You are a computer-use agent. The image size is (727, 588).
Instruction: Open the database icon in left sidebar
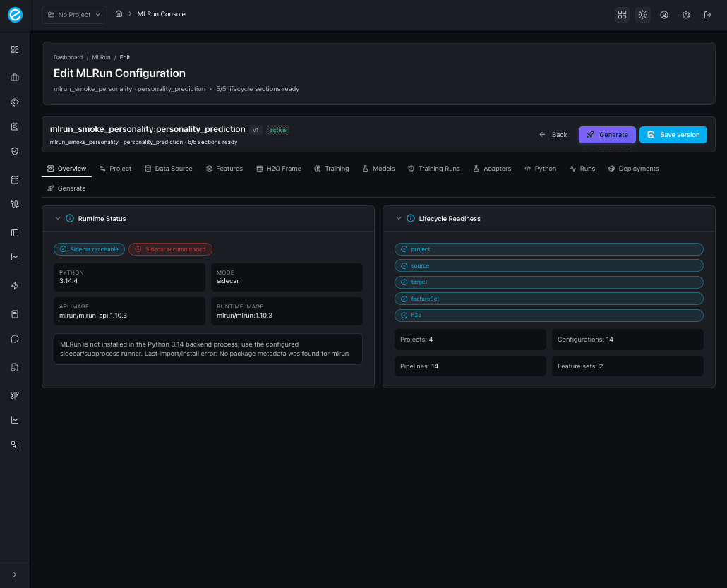click(14, 179)
